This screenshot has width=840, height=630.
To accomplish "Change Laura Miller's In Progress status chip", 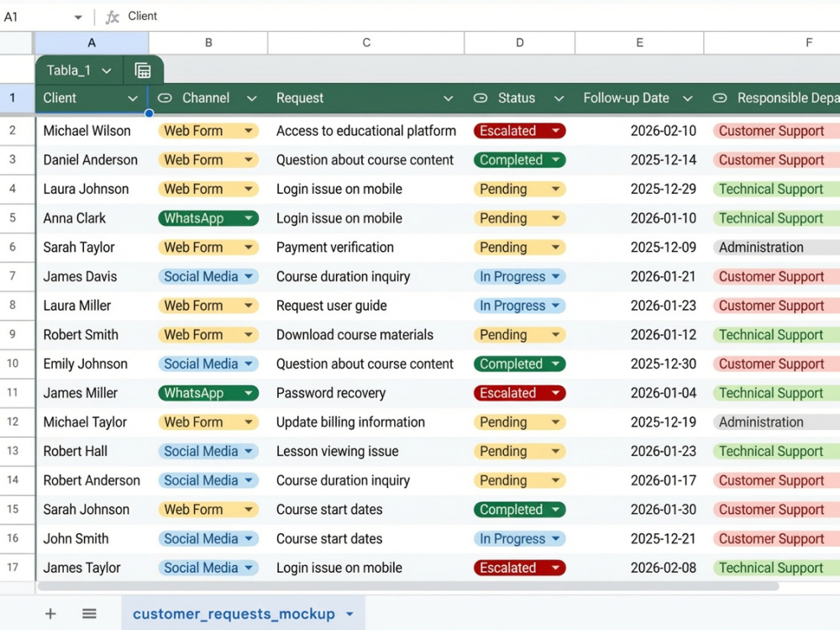I will [519, 306].
